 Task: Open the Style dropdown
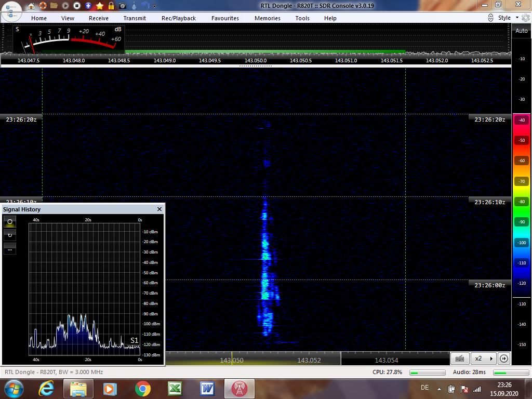click(x=508, y=18)
